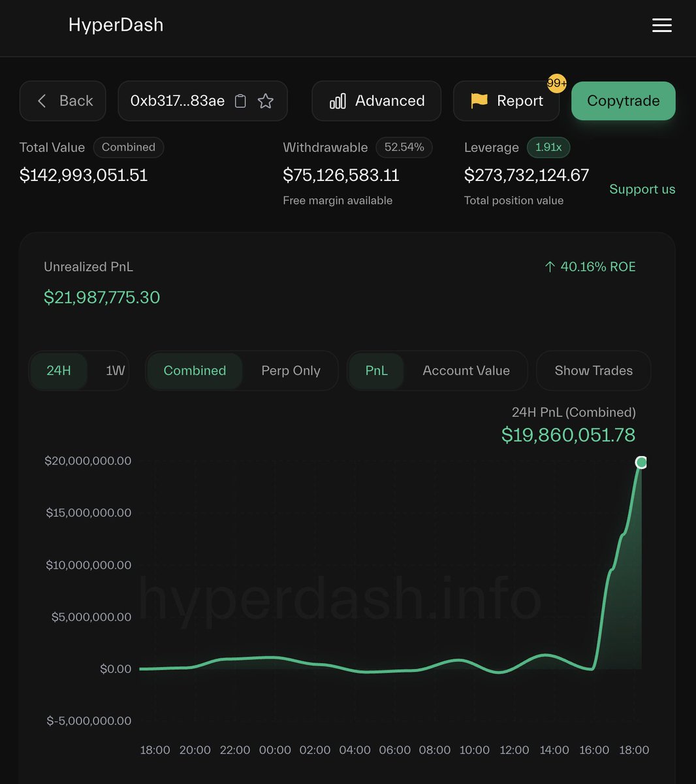This screenshot has height=784, width=696.
Task: Click the 12:00 time axis label
Action: [x=514, y=750]
